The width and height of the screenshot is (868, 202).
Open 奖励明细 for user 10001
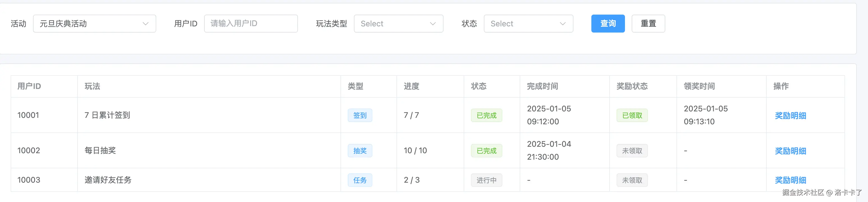[x=790, y=116]
